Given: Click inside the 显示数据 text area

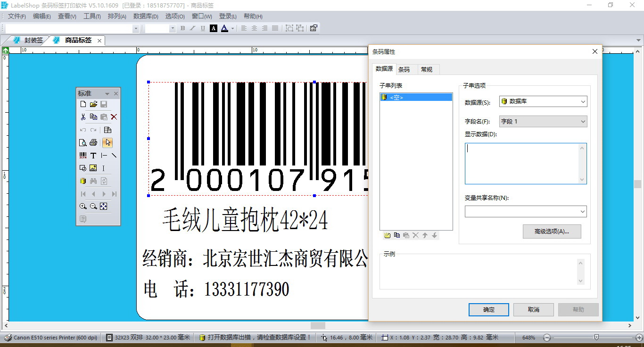Looking at the screenshot, I should click(x=523, y=163).
